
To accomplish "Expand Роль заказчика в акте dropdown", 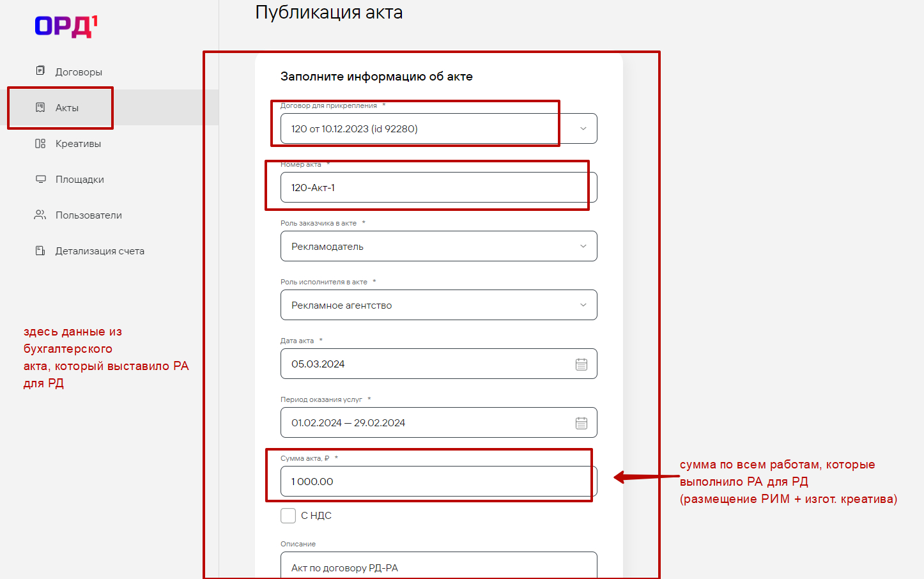I will click(583, 247).
